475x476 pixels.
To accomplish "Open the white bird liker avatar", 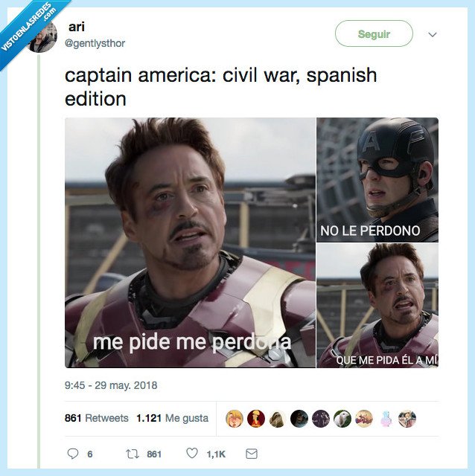I will tap(342, 419).
